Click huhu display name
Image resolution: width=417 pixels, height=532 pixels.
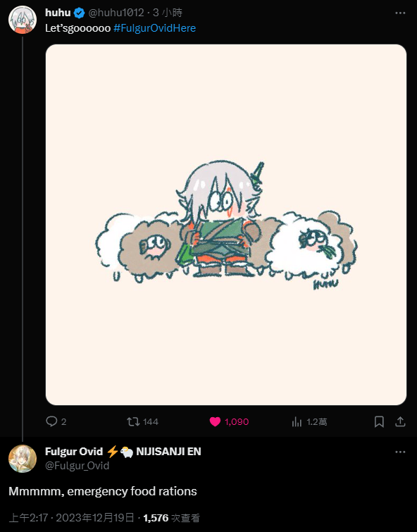(58, 13)
